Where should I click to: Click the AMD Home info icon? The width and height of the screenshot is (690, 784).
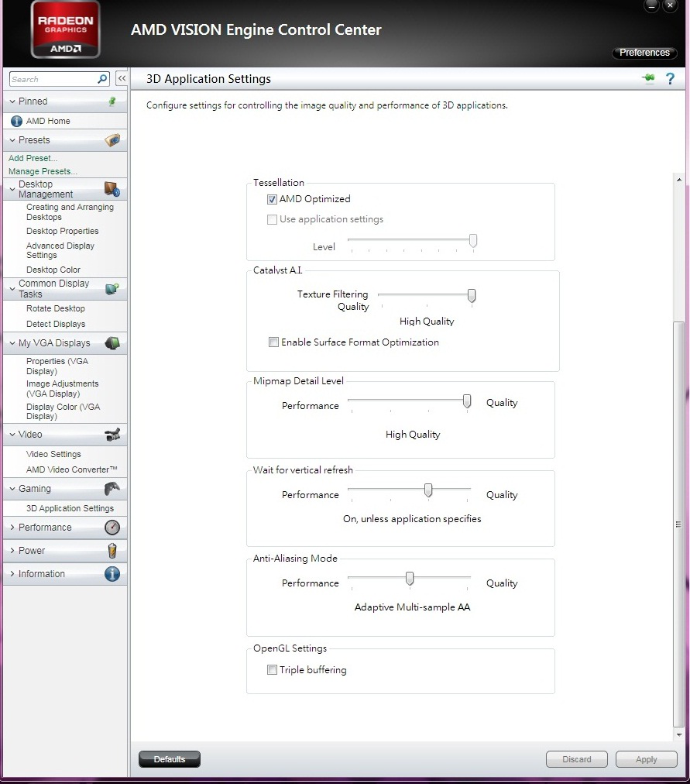pos(16,121)
